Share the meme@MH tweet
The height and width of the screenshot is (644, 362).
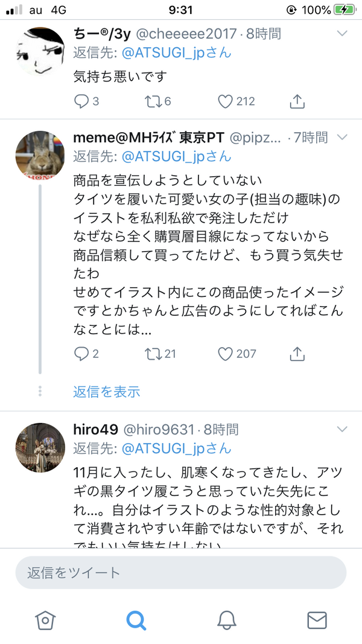click(297, 354)
